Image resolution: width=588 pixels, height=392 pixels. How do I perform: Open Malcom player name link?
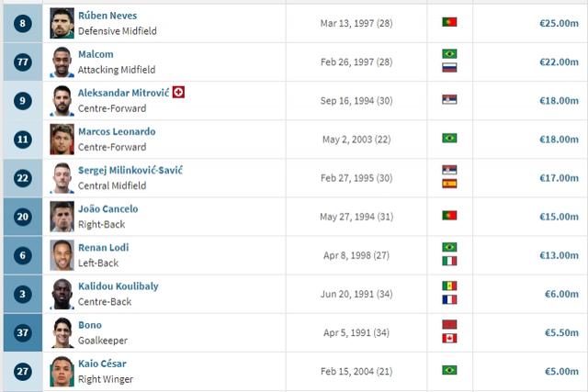(96, 54)
